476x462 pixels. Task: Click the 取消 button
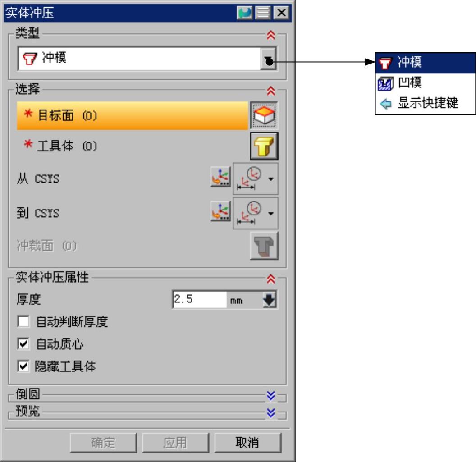pyautogui.click(x=248, y=443)
